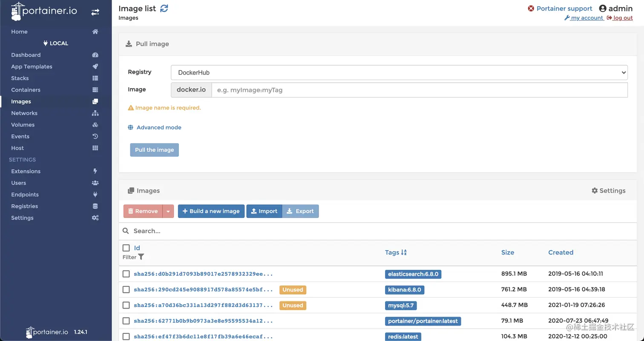Click the Containers server icon

point(95,90)
